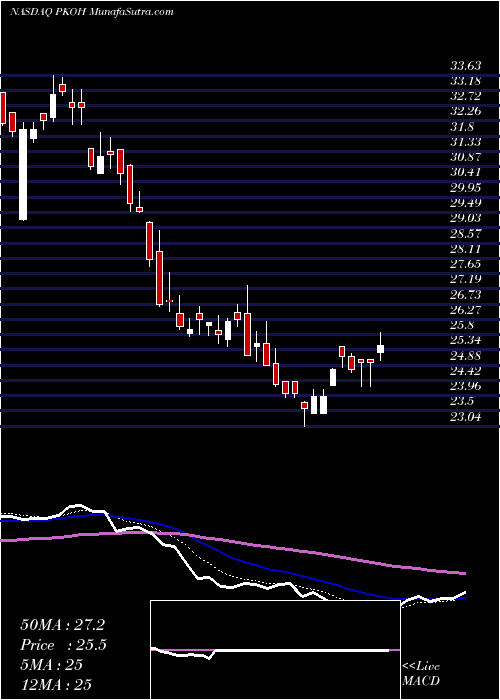The image size is (500, 700).
Task: Click the 25.8 price axis label
Action: click(462, 325)
